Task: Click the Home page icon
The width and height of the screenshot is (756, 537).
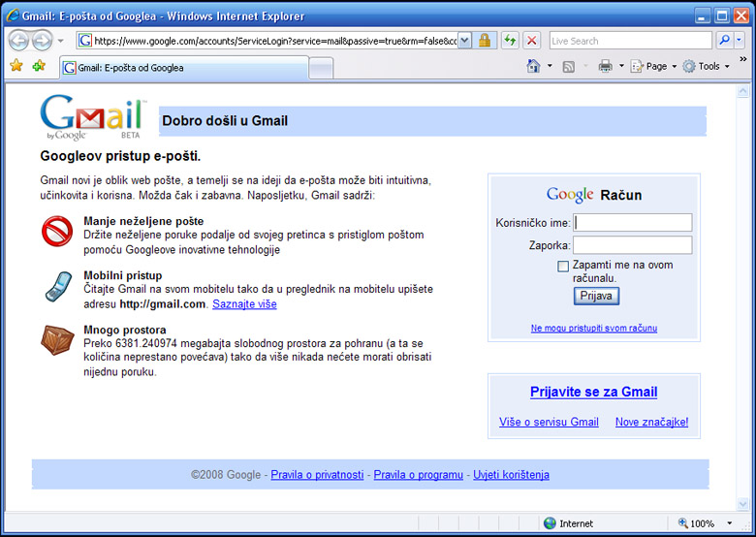Action: click(x=533, y=66)
